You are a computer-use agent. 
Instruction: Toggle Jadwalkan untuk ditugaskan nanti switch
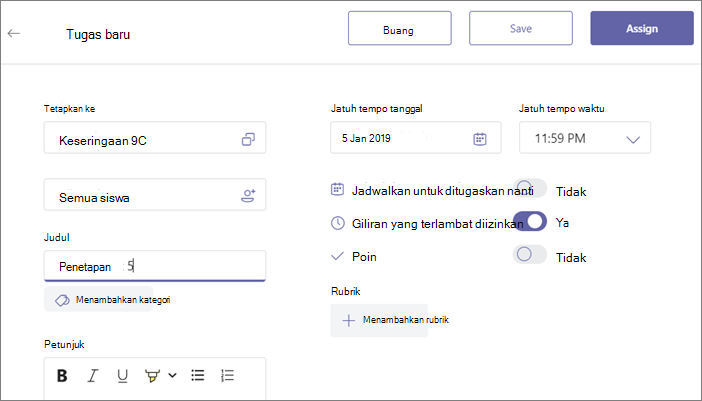point(530,188)
